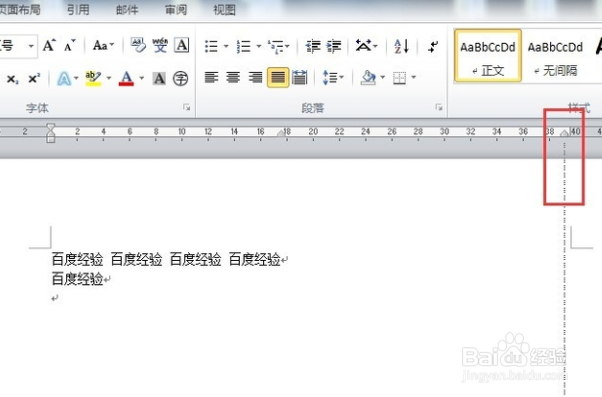This screenshot has width=602, height=397.
Task: Toggle character shading
Action: point(159,78)
